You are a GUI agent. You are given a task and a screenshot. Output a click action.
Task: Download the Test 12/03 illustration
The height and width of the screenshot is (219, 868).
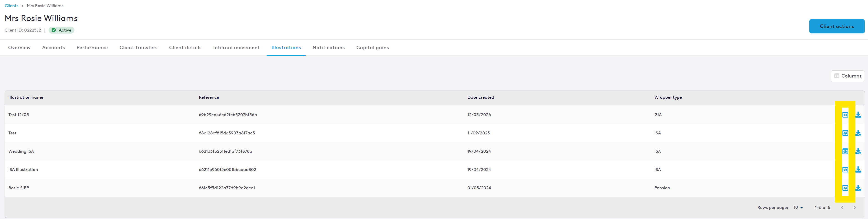[x=858, y=115]
